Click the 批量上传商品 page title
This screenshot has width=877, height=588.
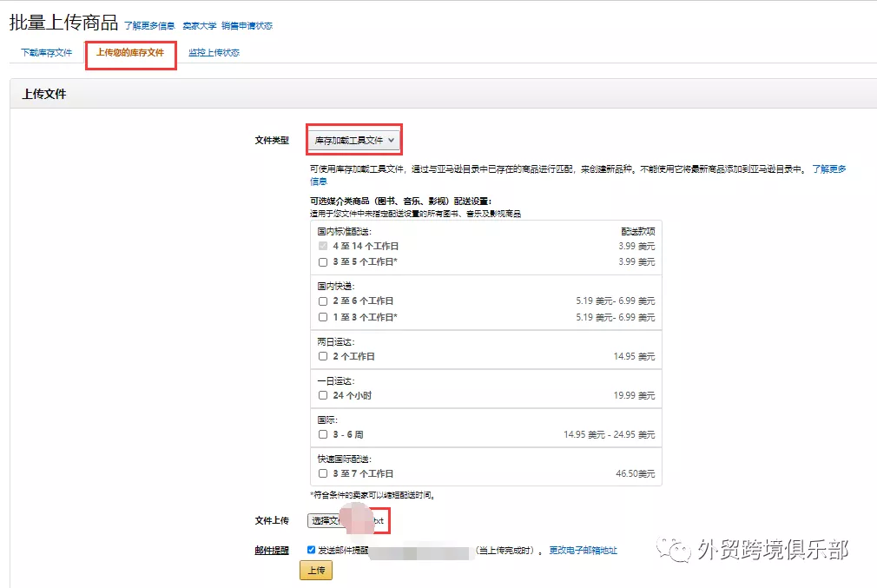pyautogui.click(x=63, y=23)
